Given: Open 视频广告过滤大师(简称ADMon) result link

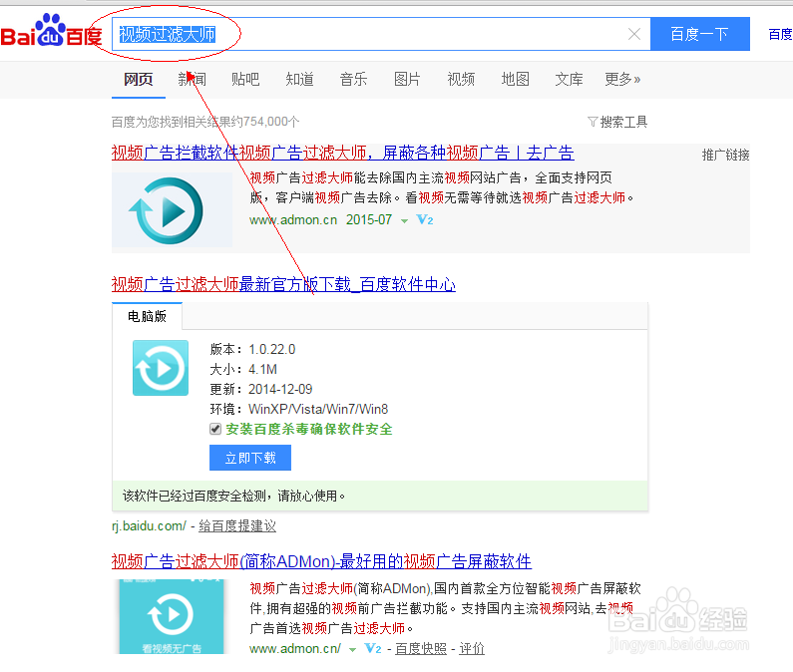Looking at the screenshot, I should tap(321, 561).
